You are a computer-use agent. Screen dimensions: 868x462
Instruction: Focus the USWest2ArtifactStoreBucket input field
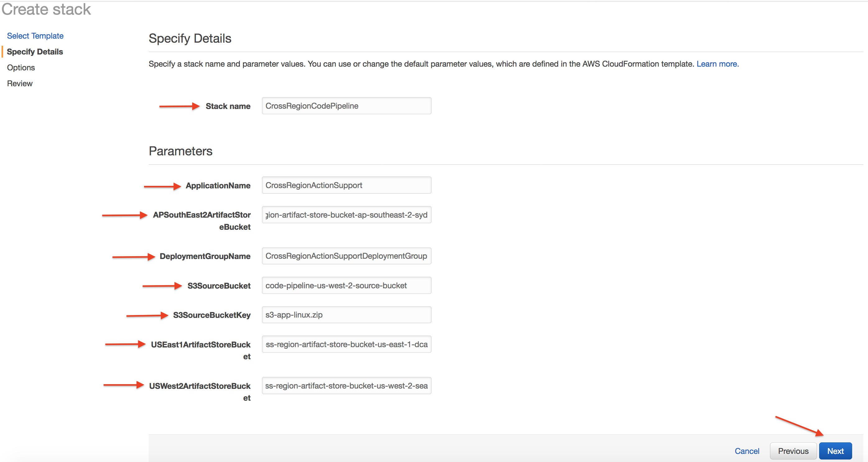[346, 386]
